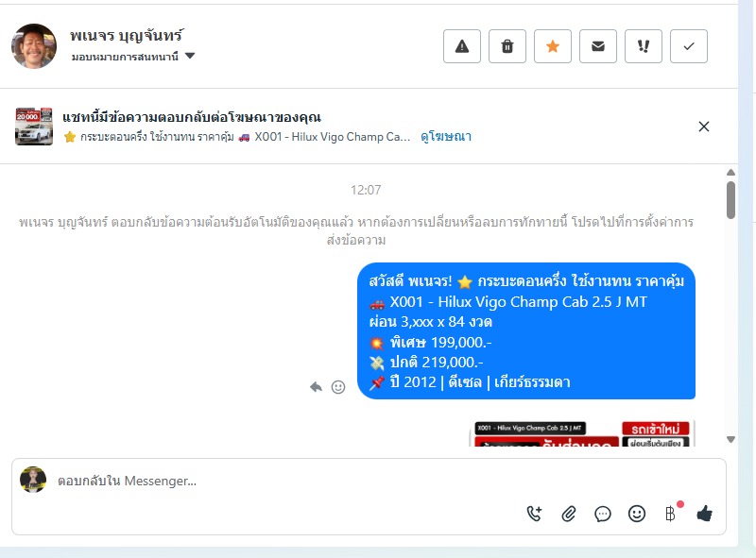The image size is (756, 558).
Task: Mark conversation as spam with warning icon
Action: coord(462,46)
